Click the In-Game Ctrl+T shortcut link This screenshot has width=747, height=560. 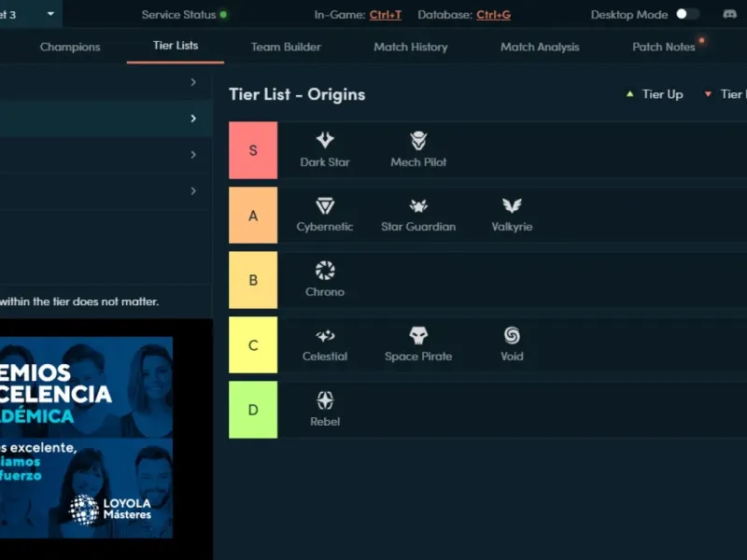click(x=386, y=15)
